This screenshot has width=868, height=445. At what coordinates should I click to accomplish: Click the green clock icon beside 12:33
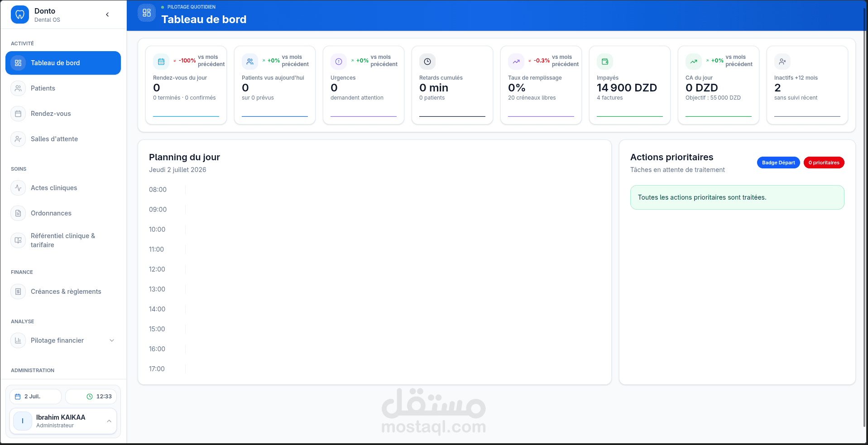[90, 397]
